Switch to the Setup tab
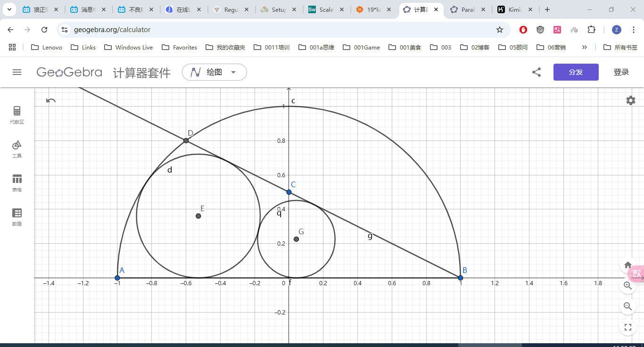 point(279,9)
